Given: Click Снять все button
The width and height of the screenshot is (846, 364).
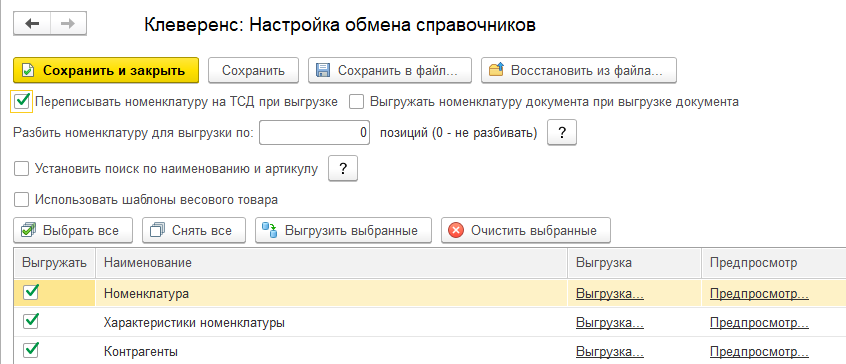Looking at the screenshot, I should click(x=194, y=230).
